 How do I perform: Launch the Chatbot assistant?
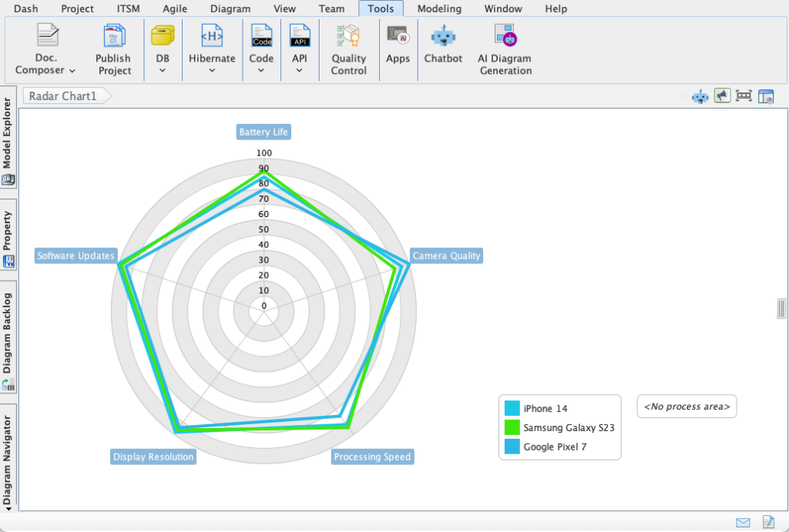443,48
